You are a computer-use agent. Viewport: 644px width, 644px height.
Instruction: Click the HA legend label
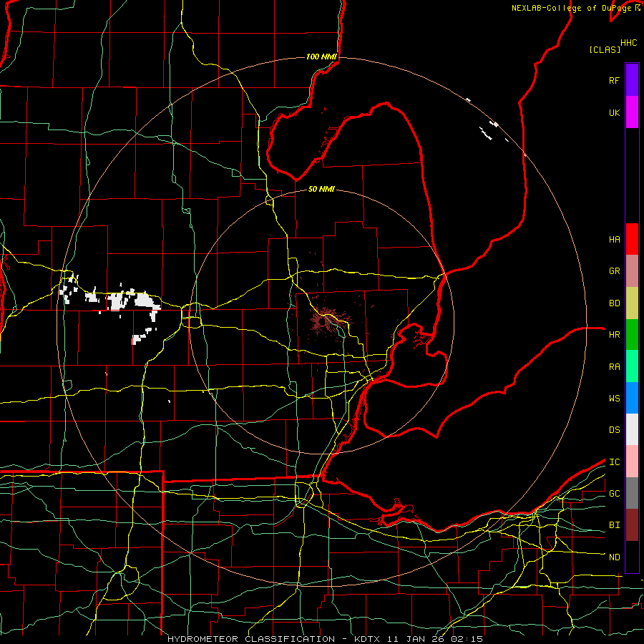pyautogui.click(x=614, y=240)
